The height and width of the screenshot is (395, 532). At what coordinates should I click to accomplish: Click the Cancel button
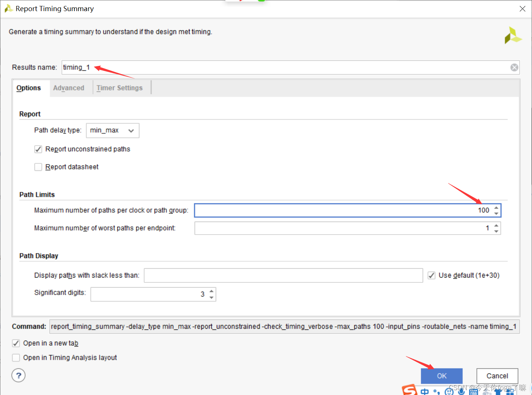(x=497, y=376)
